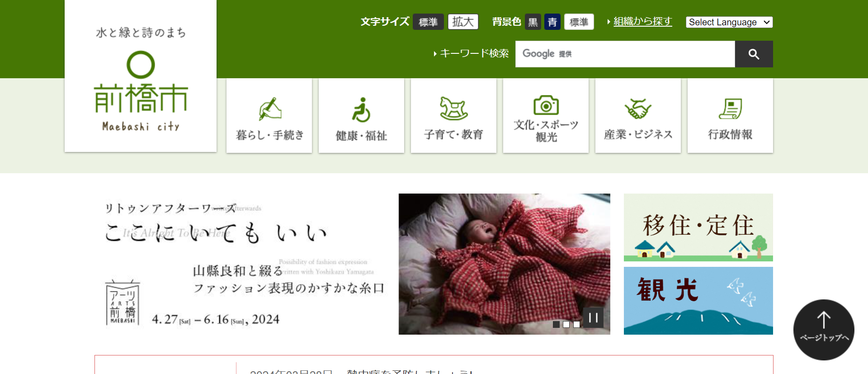Open the 移住・定住 banner

click(x=698, y=227)
